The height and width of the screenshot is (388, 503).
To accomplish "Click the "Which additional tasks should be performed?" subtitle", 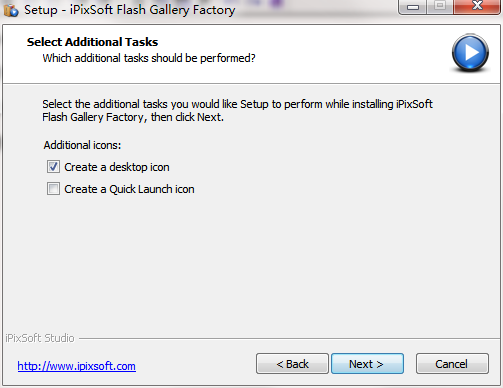I will [x=149, y=58].
